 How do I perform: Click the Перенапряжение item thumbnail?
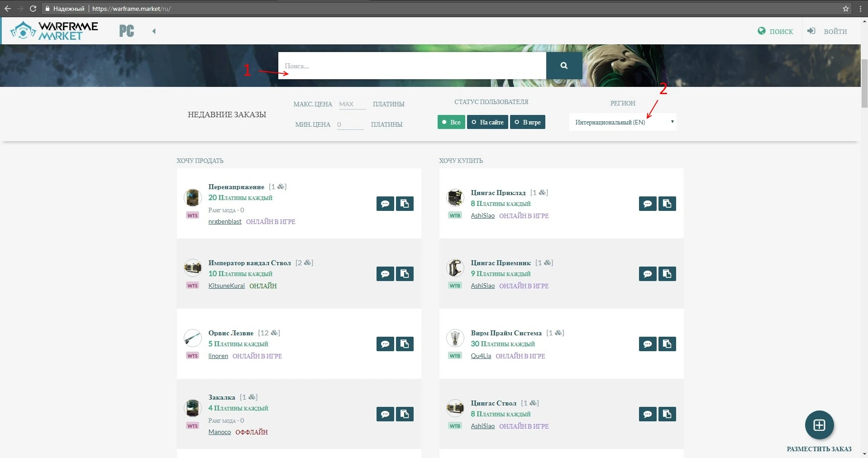pyautogui.click(x=192, y=198)
